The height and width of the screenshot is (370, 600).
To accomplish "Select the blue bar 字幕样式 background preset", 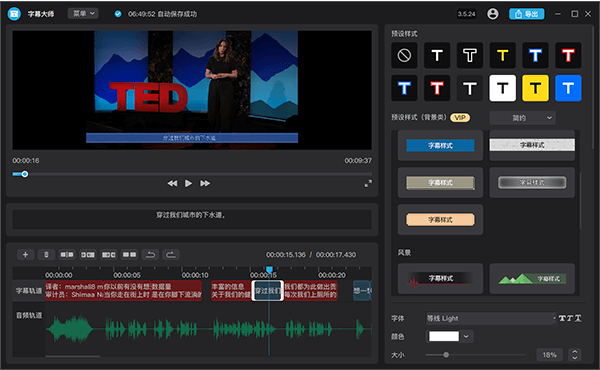I will pyautogui.click(x=440, y=145).
